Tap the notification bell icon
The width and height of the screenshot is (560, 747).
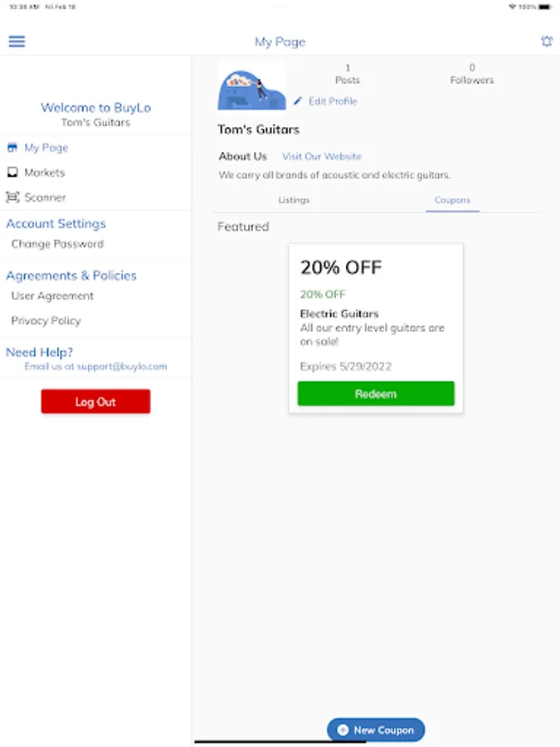pos(547,41)
